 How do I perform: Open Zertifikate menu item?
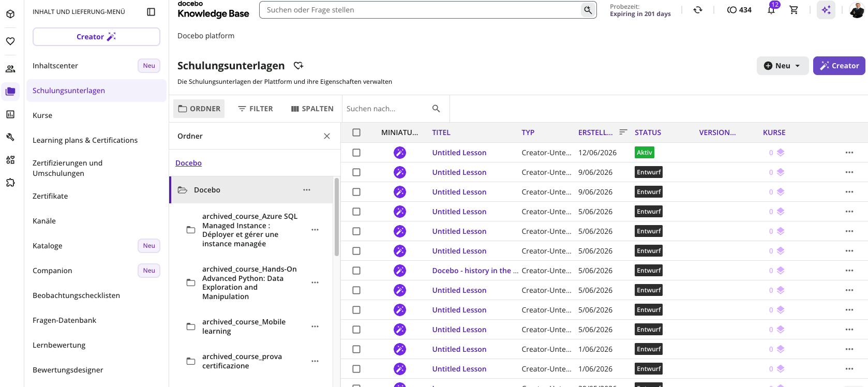click(x=96, y=196)
